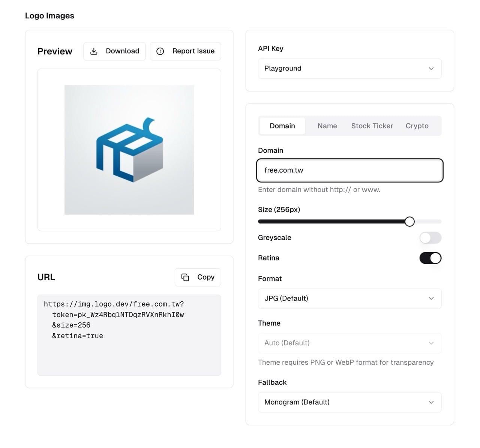480x448 pixels.
Task: Open the API Key Playground dropdown
Action: point(349,69)
